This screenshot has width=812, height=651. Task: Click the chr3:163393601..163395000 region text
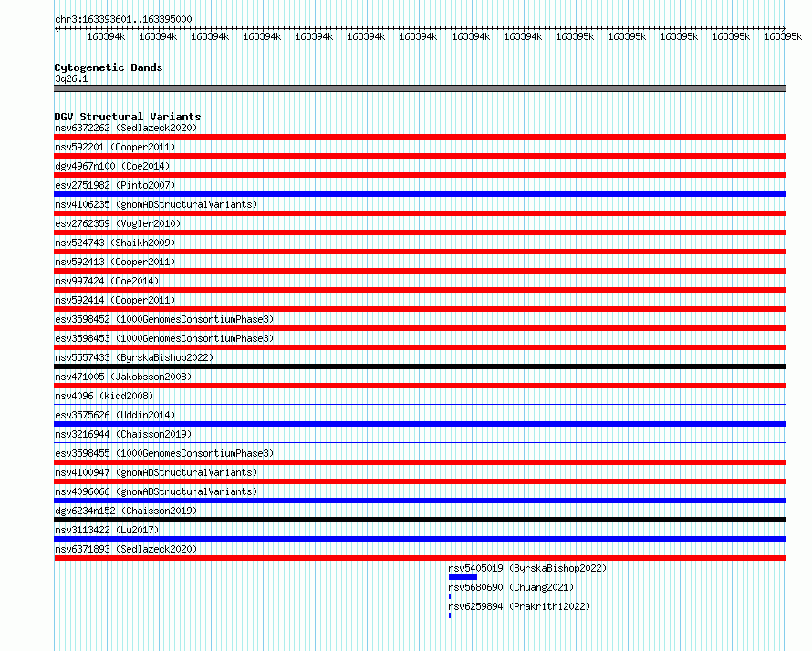tap(123, 19)
